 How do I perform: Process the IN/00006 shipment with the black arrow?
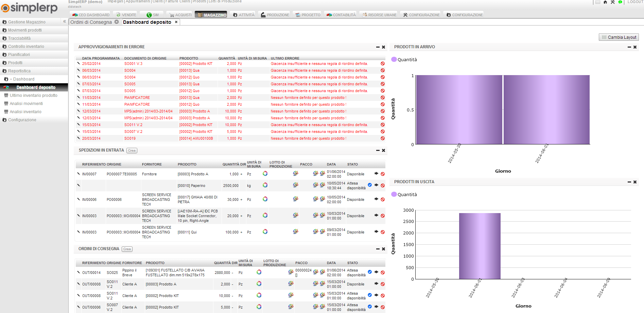pyautogui.click(x=377, y=199)
